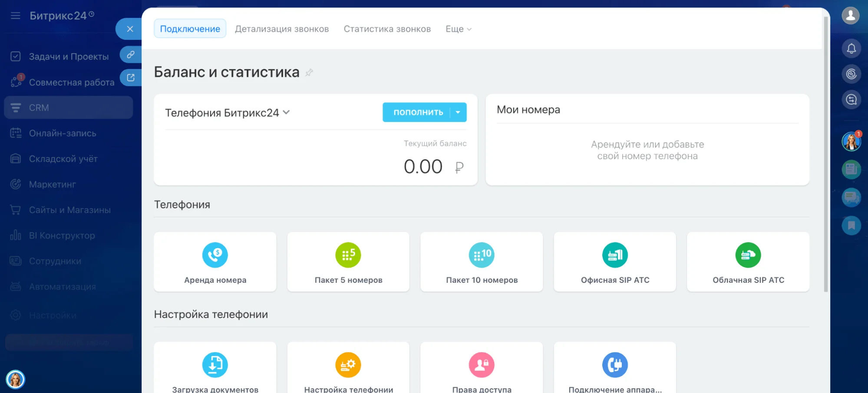
Task: Open the contact avatar with notification badge
Action: (x=851, y=141)
